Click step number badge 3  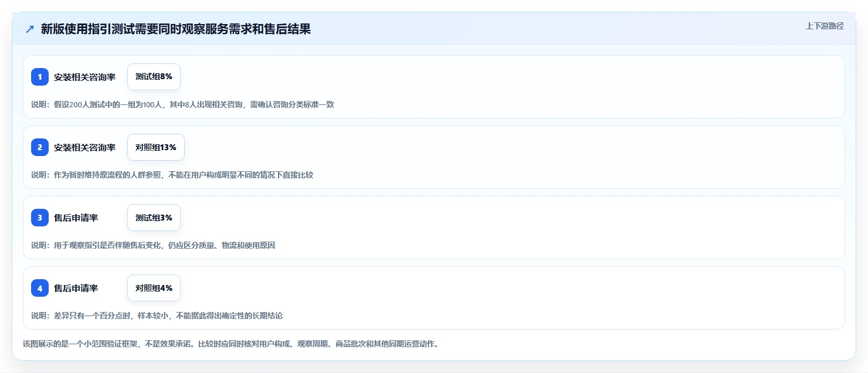40,218
